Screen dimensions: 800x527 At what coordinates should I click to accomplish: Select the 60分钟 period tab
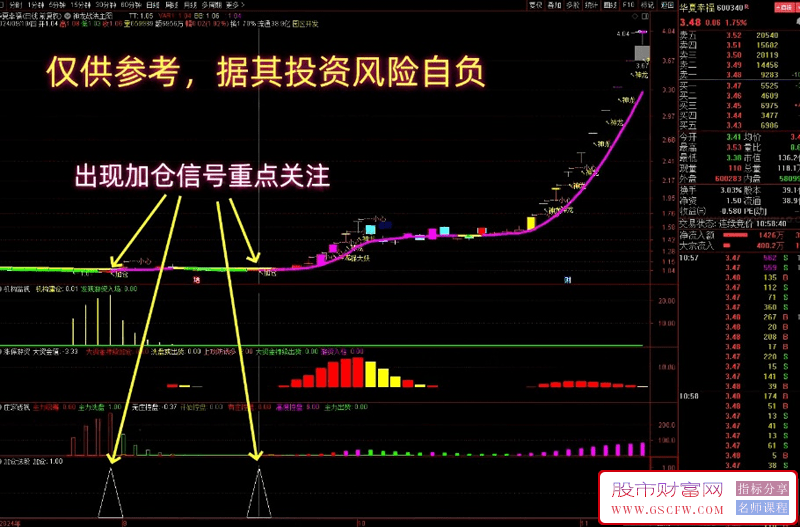tap(131, 5)
